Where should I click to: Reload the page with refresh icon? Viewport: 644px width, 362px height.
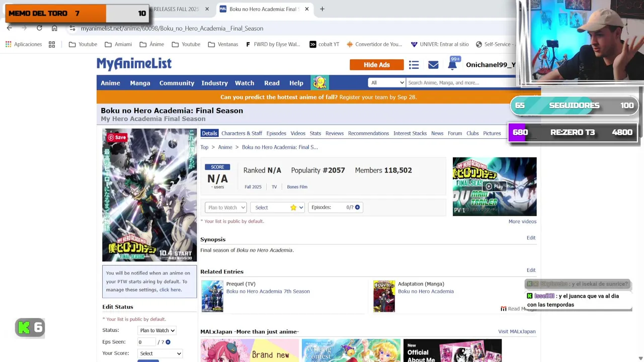pos(39,28)
